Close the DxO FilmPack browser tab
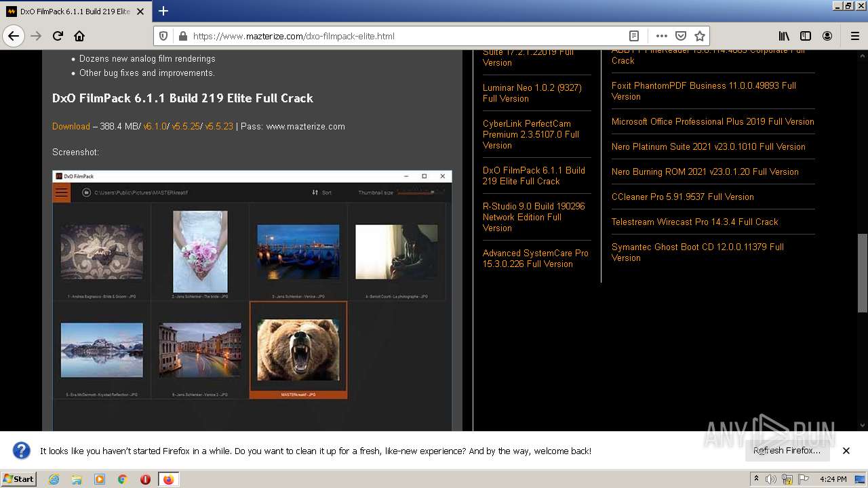Image resolution: width=868 pixels, height=488 pixels. coord(140,12)
